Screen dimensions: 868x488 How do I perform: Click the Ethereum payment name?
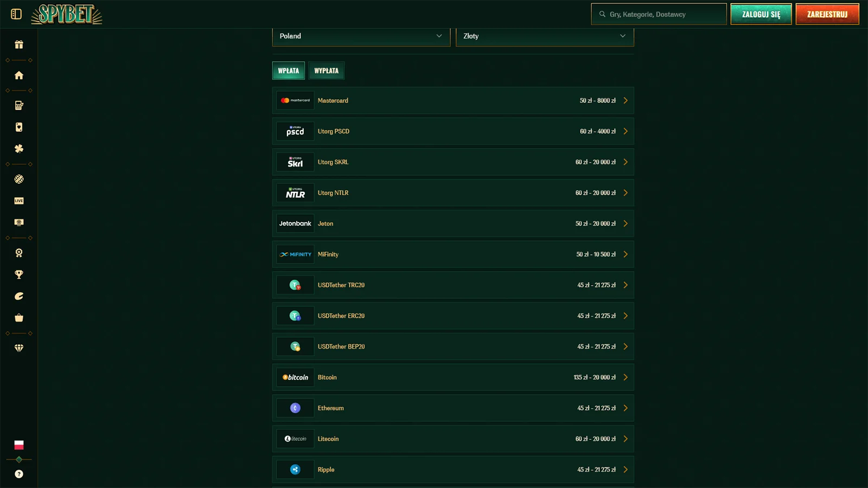(331, 408)
